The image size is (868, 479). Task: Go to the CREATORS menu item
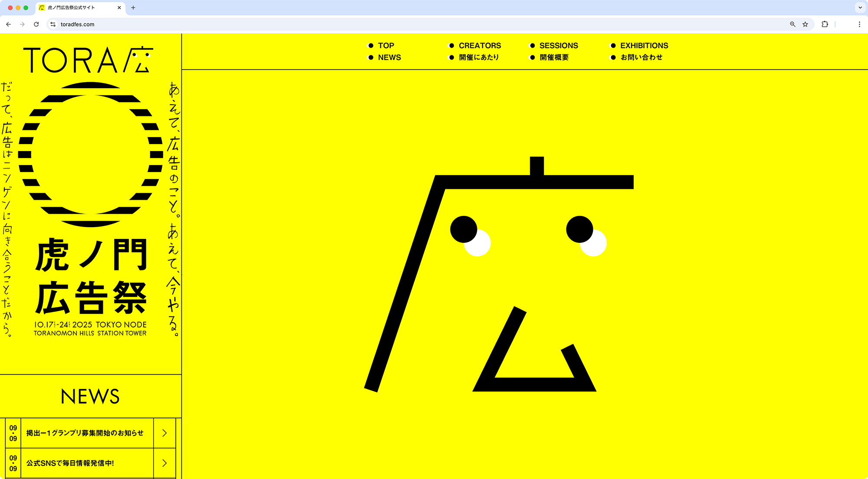[480, 46]
